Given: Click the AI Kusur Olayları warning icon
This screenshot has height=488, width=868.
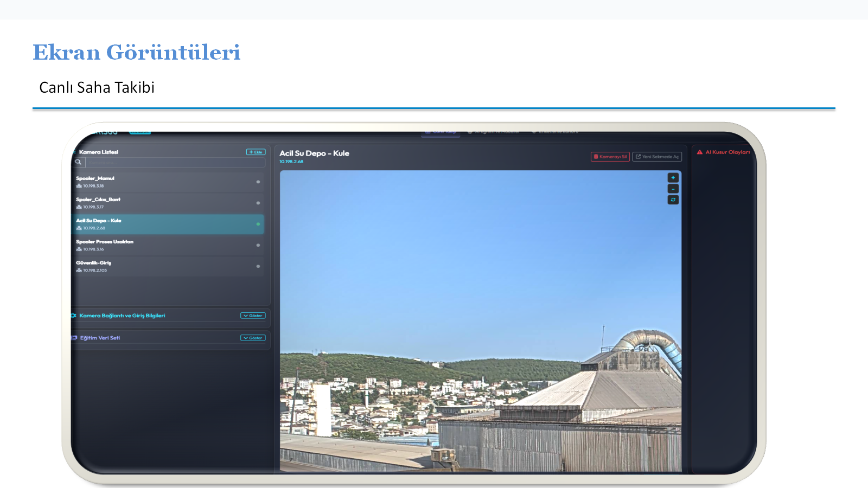Looking at the screenshot, I should 700,152.
